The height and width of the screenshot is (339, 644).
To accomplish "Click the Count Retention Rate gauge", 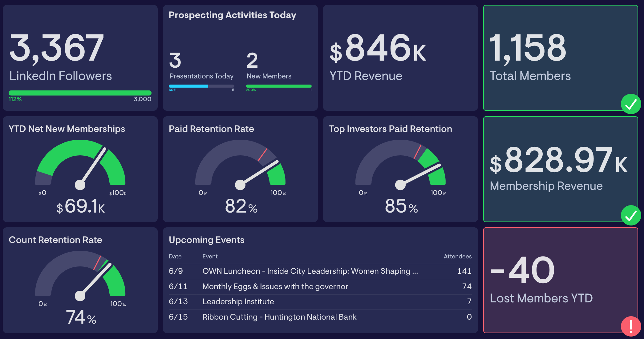I will click(x=80, y=276).
